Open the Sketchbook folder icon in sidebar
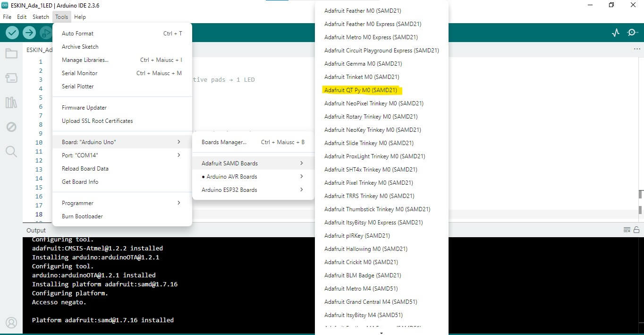644x335 pixels. pyautogui.click(x=11, y=53)
